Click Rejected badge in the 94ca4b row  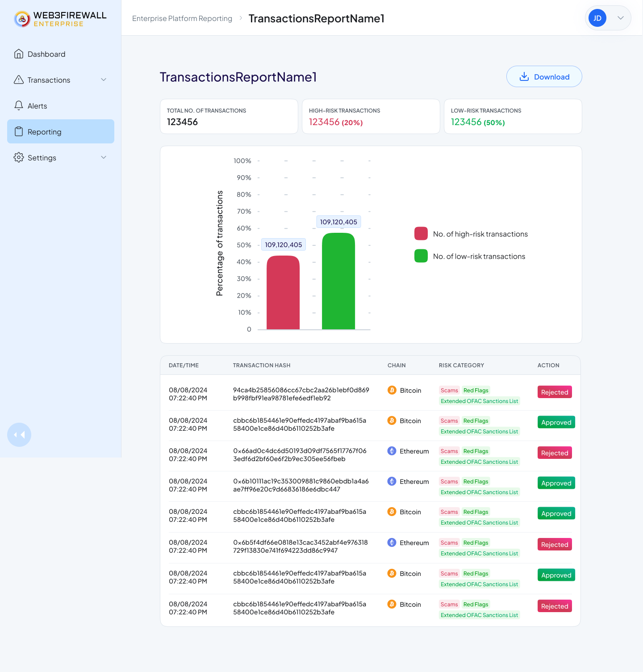pos(555,392)
